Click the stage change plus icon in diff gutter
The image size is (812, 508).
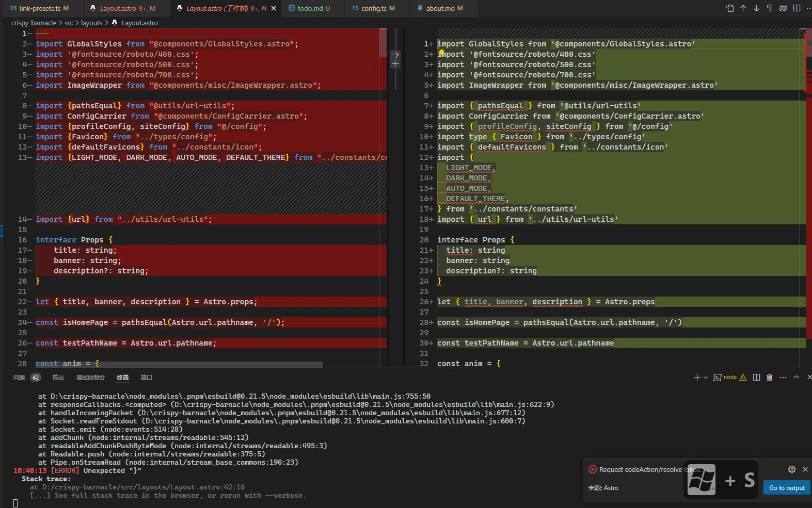[395, 64]
